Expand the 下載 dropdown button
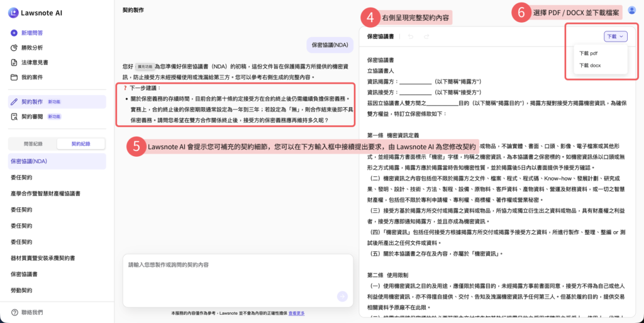Screen dimensions: 644x323 615,37
